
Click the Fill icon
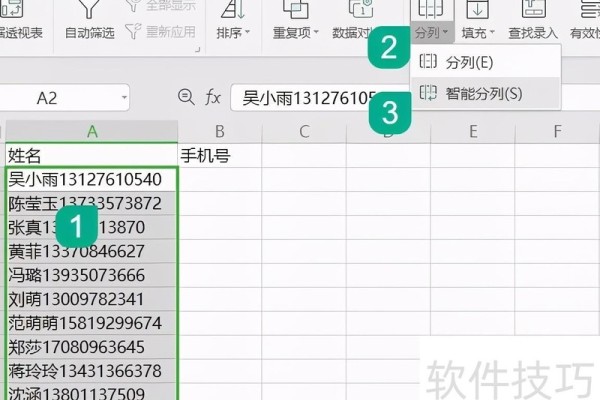coord(477,8)
